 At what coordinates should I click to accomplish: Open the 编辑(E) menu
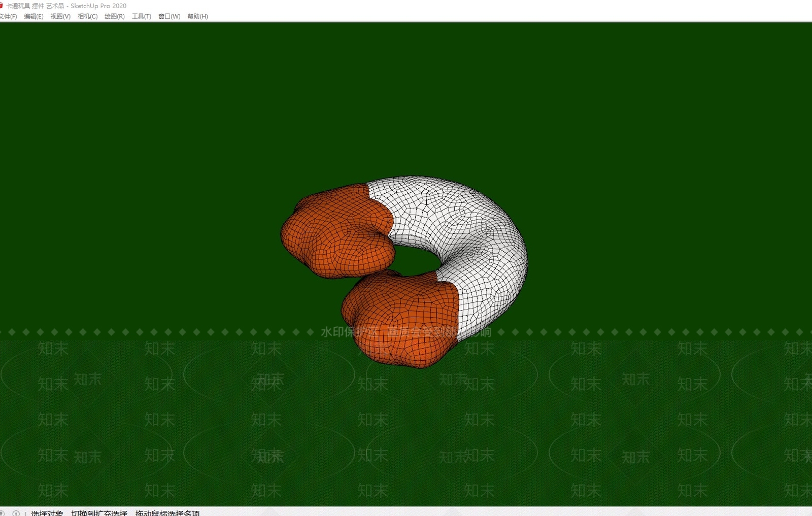click(x=33, y=16)
